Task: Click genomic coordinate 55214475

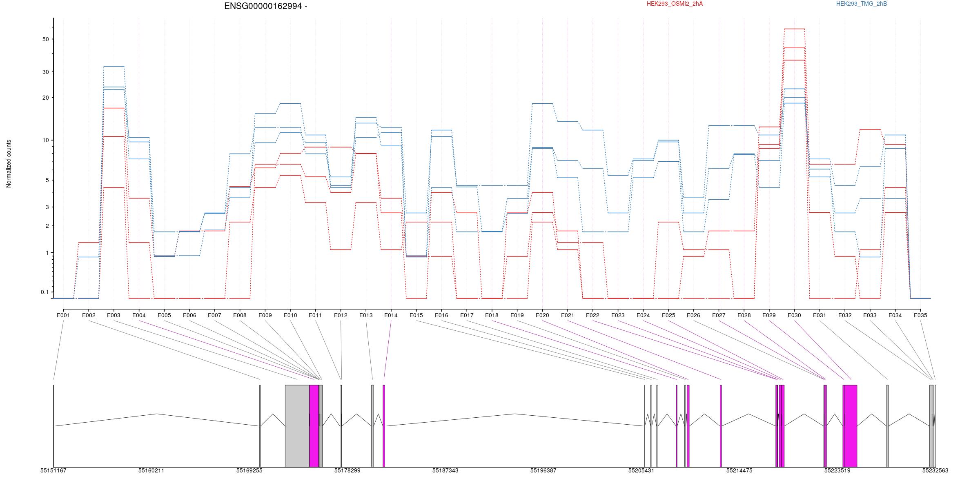Action: pos(739,471)
